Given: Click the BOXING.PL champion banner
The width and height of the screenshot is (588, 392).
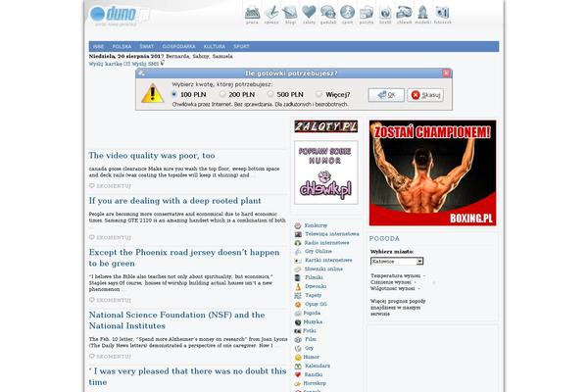Looking at the screenshot, I should [432, 172].
